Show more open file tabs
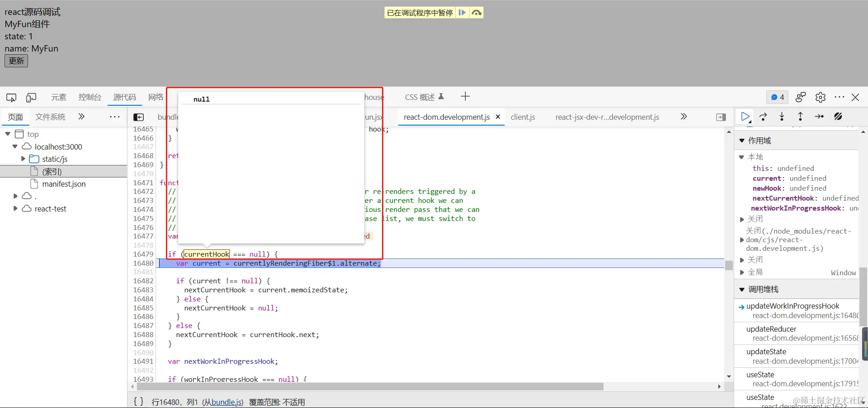868x408 pixels. (684, 117)
